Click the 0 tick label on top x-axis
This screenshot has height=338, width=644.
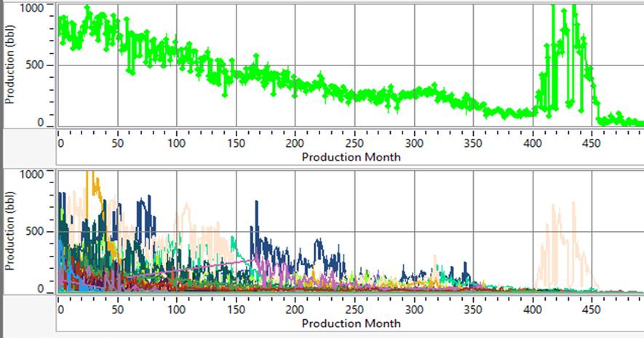[60, 143]
